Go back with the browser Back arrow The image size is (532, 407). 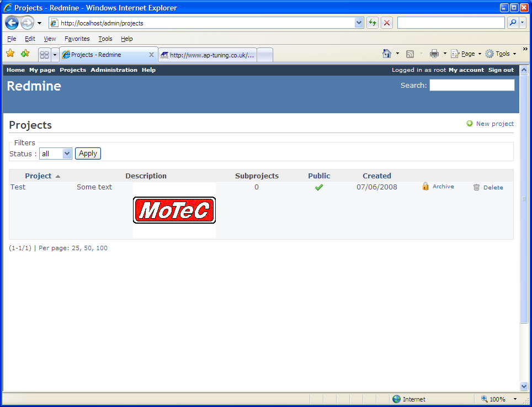pyautogui.click(x=12, y=23)
